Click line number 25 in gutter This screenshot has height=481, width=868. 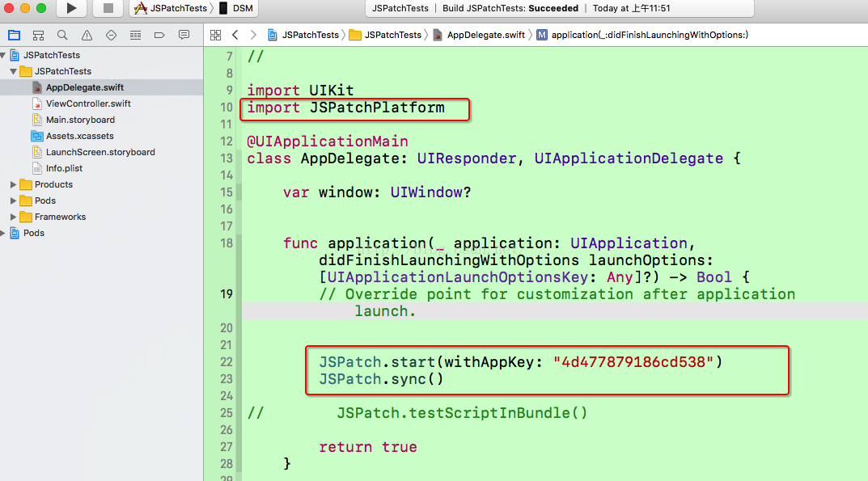pos(227,413)
